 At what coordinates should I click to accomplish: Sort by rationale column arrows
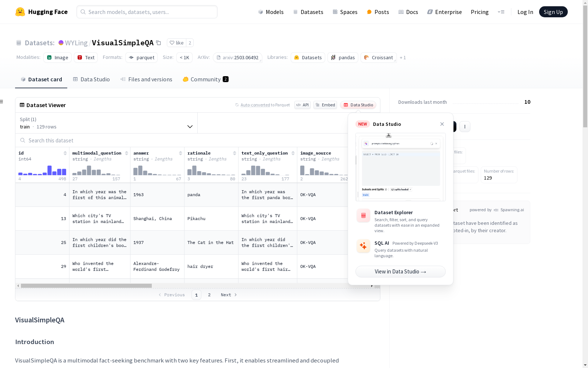tap(234, 153)
